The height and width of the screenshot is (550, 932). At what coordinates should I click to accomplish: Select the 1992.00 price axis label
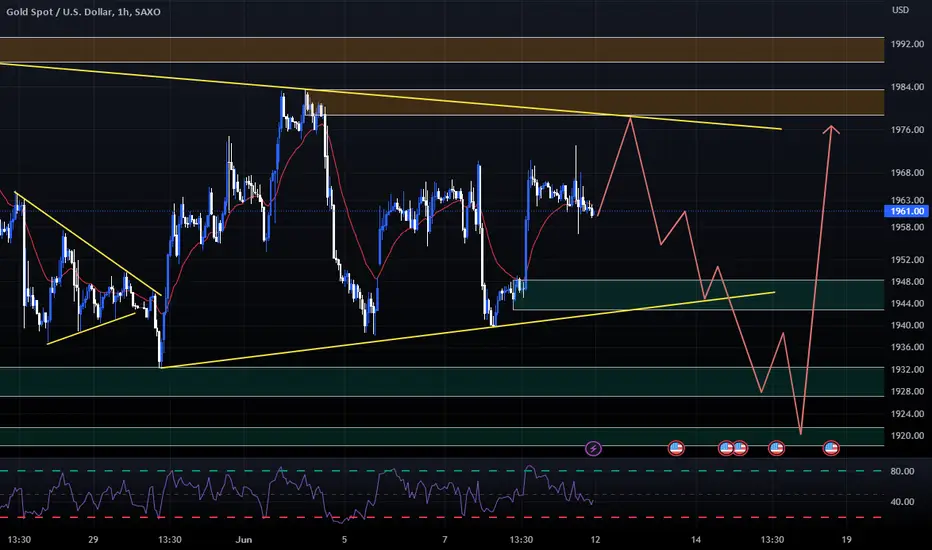tap(907, 44)
